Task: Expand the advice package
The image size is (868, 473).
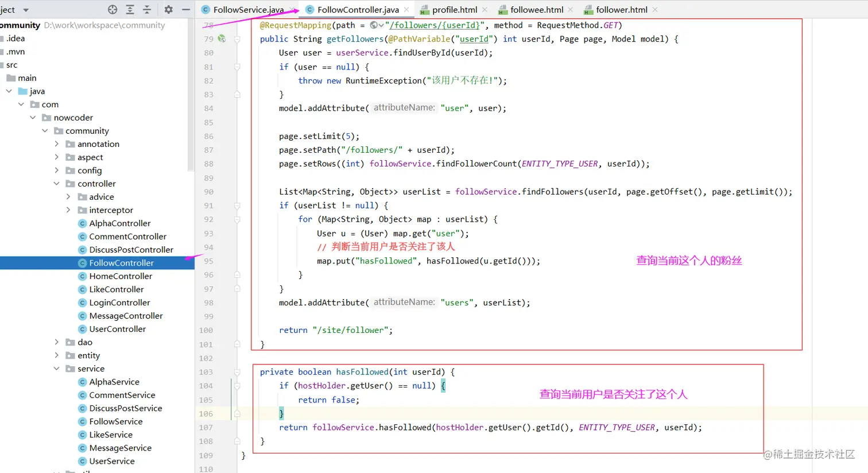Action: pos(68,196)
